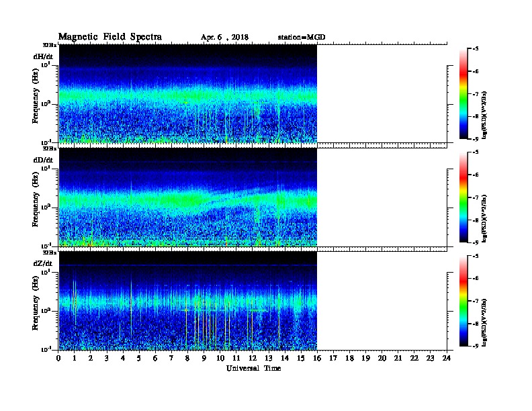The width and height of the screenshot is (532, 411).
Task: Click the dD/dt panel label
Action: pos(43,160)
